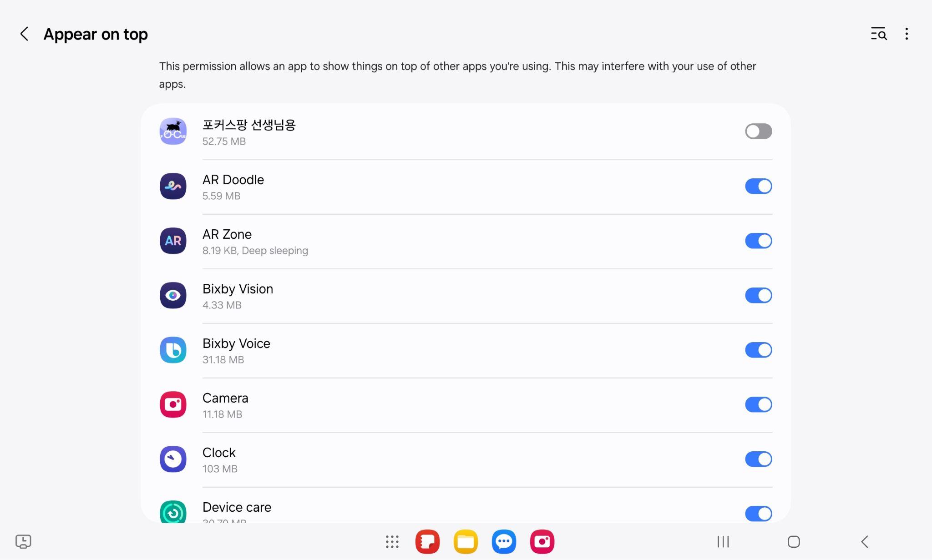Image resolution: width=932 pixels, height=560 pixels.
Task: Disable the Camera overlay toggle
Action: (758, 404)
